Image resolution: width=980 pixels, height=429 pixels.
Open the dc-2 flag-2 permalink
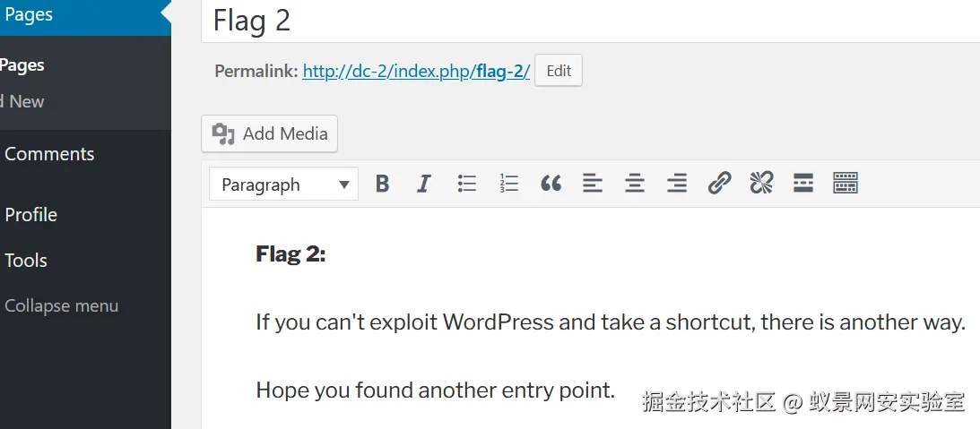[416, 71]
